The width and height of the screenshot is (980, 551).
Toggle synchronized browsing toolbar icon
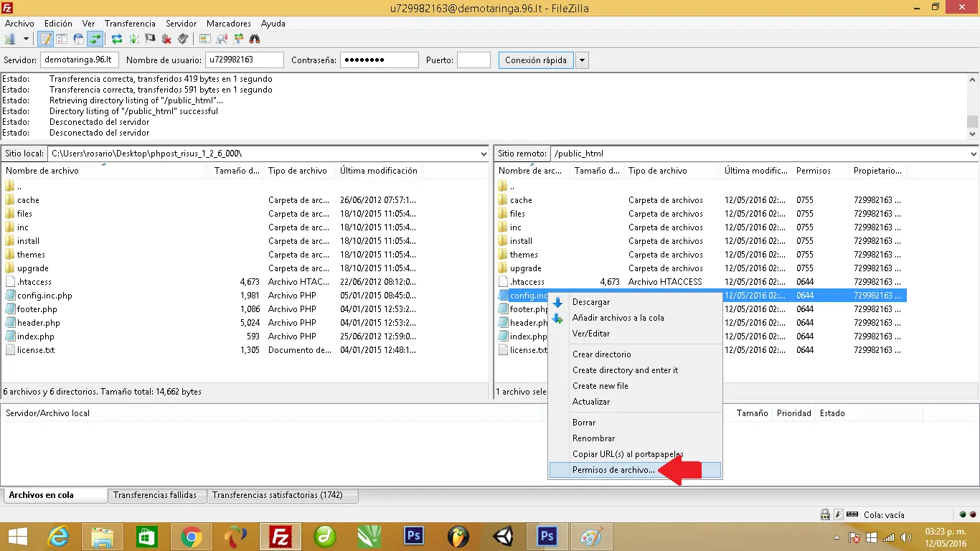(238, 39)
